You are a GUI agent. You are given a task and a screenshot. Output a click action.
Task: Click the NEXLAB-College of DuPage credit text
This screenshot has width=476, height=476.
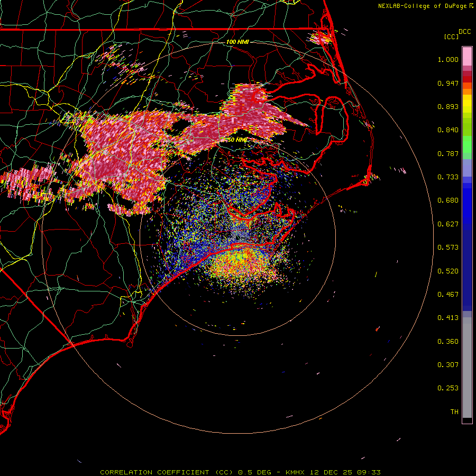pyautogui.click(x=422, y=6)
